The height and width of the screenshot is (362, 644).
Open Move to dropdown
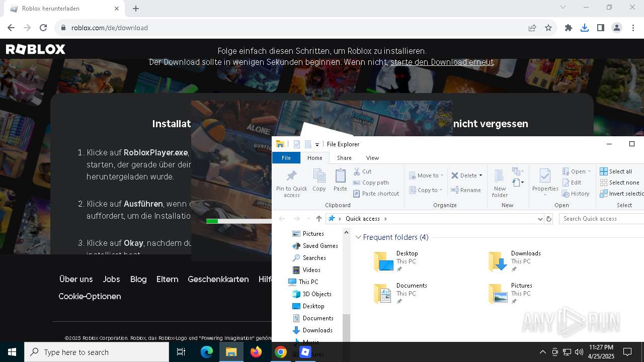pos(427,175)
